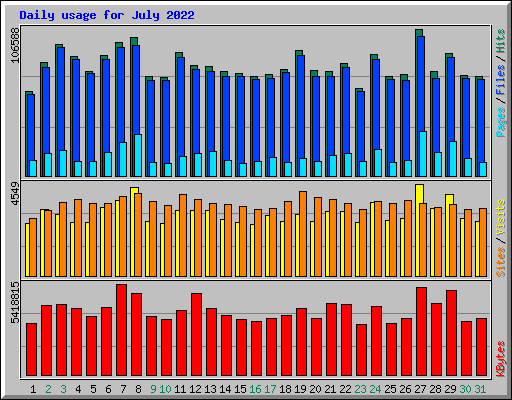
Task: Click the orange sites bar for day 19
Action: (x=303, y=234)
